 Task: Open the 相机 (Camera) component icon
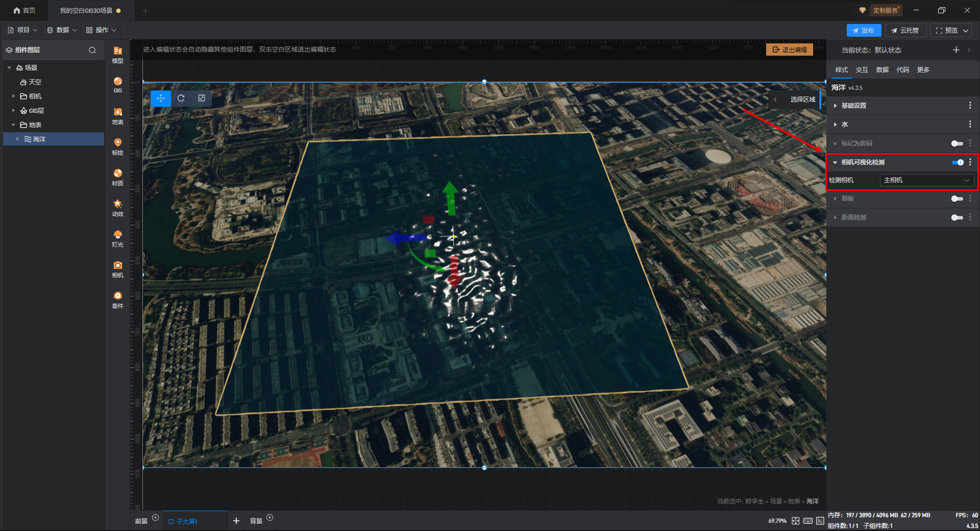coord(117,269)
